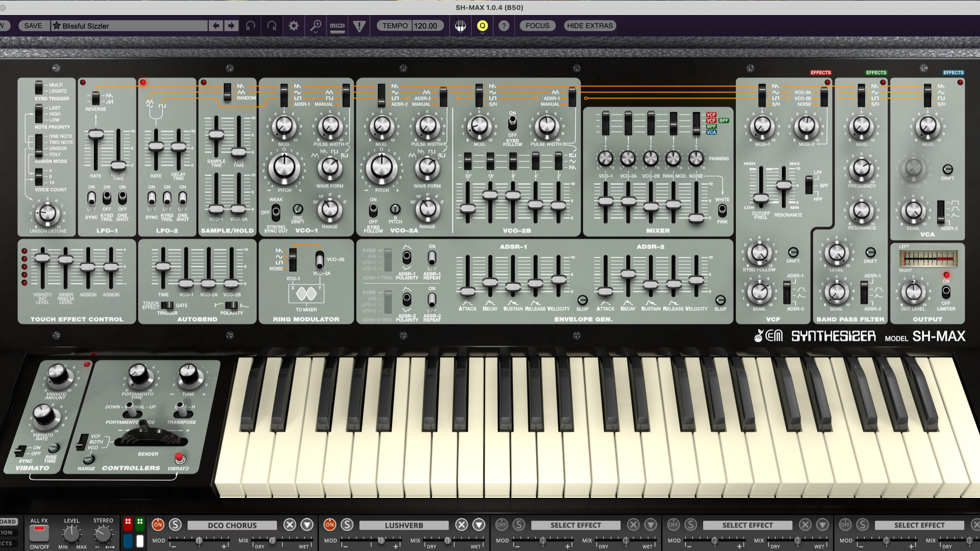
Task: Click the exclamation warning icon in the toolbar
Action: coord(359,25)
